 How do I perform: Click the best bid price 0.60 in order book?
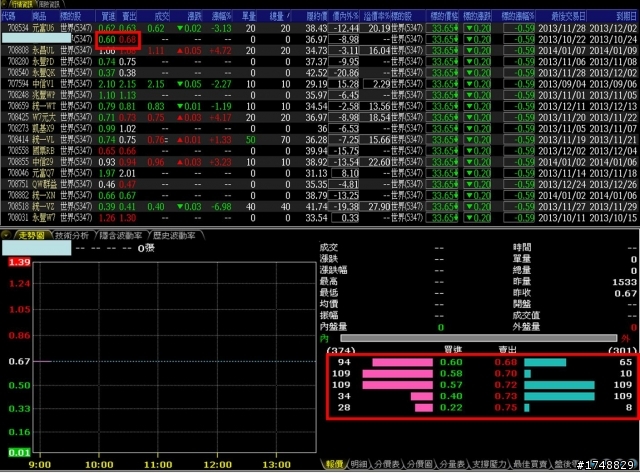tap(451, 362)
